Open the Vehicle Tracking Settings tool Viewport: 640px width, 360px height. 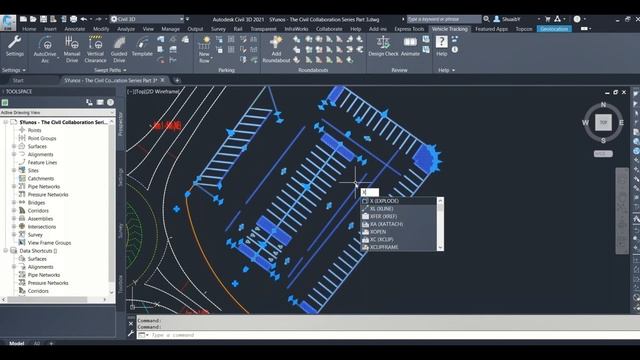tap(15, 46)
